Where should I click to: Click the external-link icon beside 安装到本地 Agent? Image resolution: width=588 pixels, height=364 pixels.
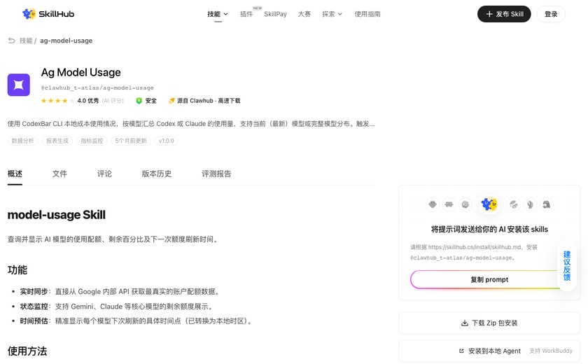pos(461,351)
